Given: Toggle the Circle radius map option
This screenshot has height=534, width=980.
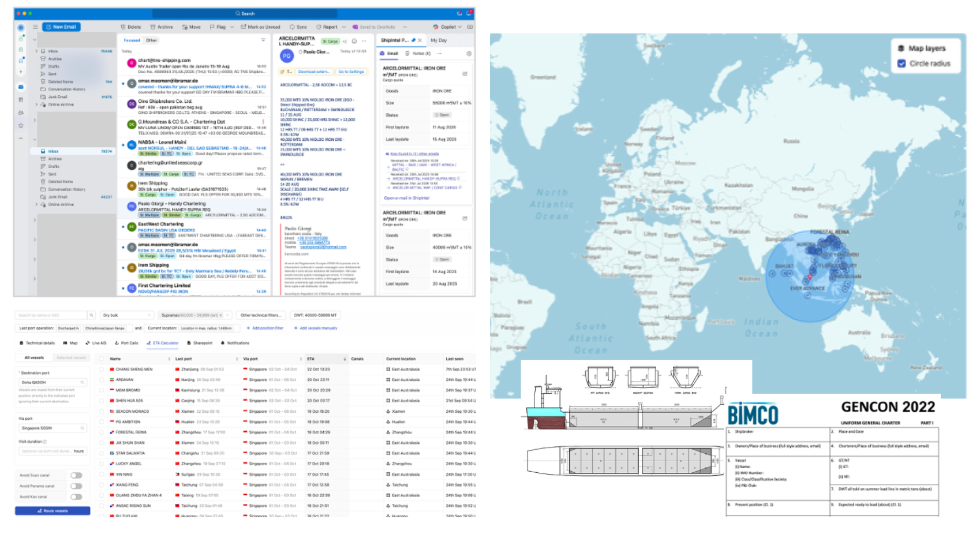Looking at the screenshot, I should pyautogui.click(x=902, y=64).
